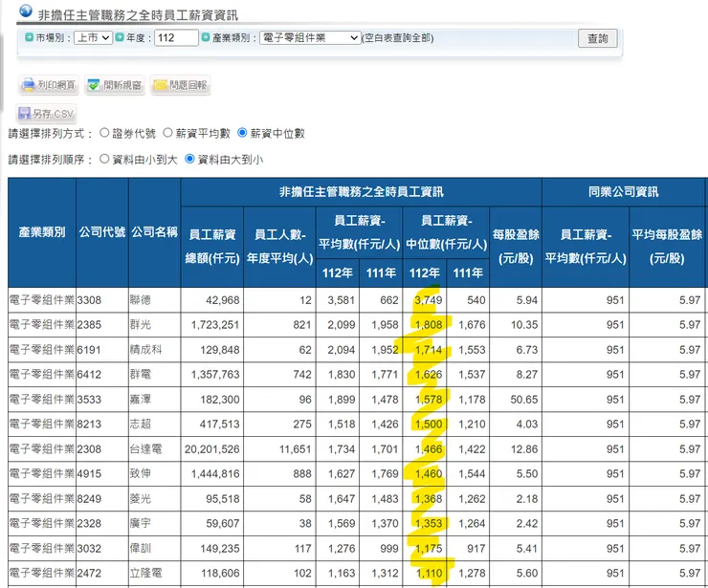
Task: Click the 開新視窗 open new window icon
Action: click(94, 86)
